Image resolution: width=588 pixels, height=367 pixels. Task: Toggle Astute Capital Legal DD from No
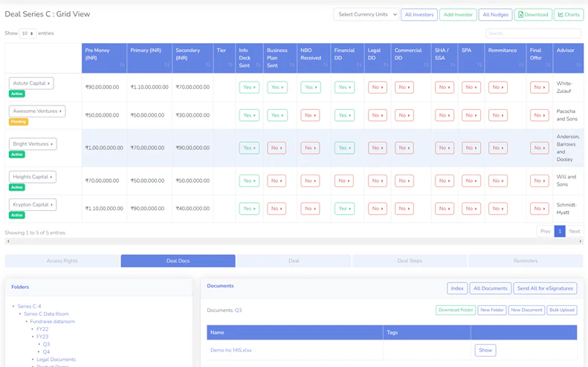pos(377,87)
